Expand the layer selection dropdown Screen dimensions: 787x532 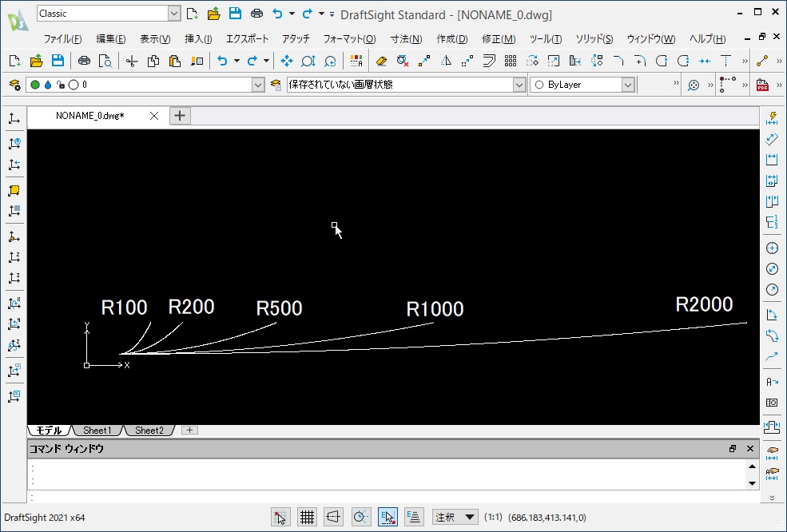pos(258,85)
